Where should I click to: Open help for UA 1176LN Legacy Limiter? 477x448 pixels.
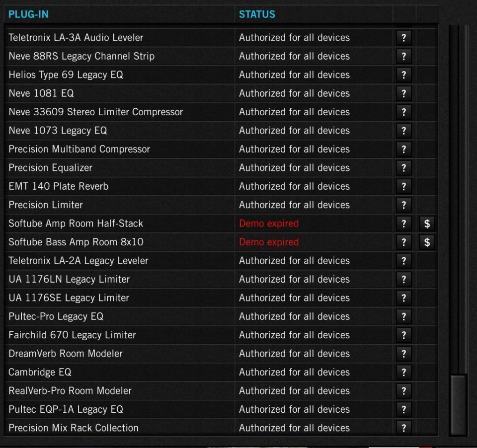point(403,279)
